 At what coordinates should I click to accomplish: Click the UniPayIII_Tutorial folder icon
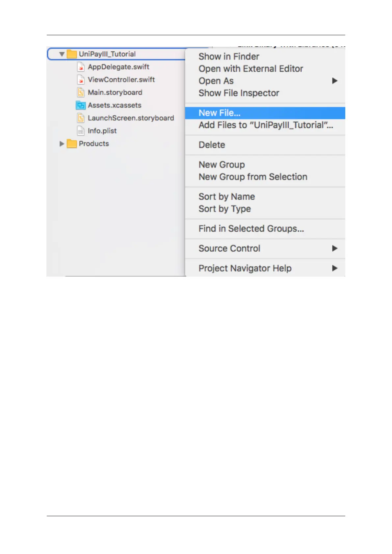tap(72, 54)
